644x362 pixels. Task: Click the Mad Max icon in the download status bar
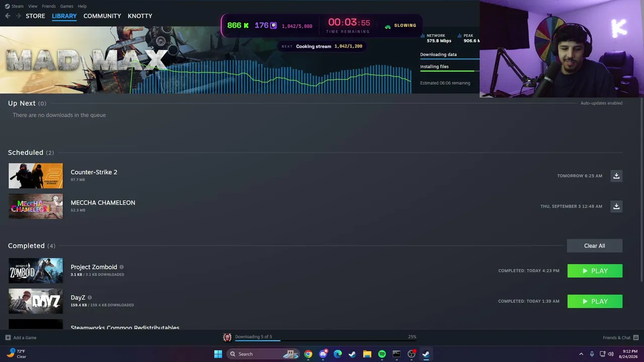pyautogui.click(x=227, y=337)
